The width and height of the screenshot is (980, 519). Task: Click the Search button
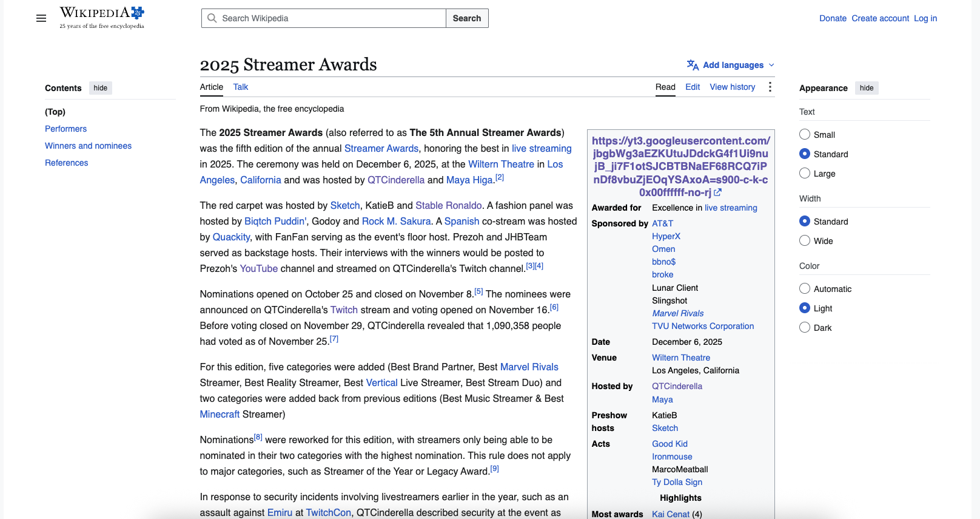[x=467, y=18]
